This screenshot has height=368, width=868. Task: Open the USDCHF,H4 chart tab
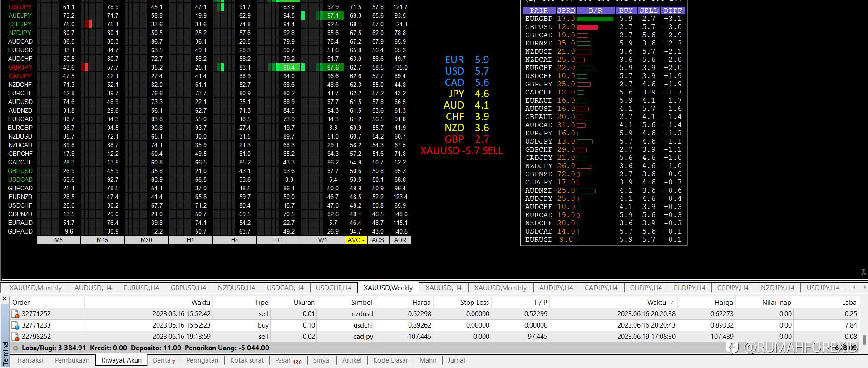[x=334, y=288]
